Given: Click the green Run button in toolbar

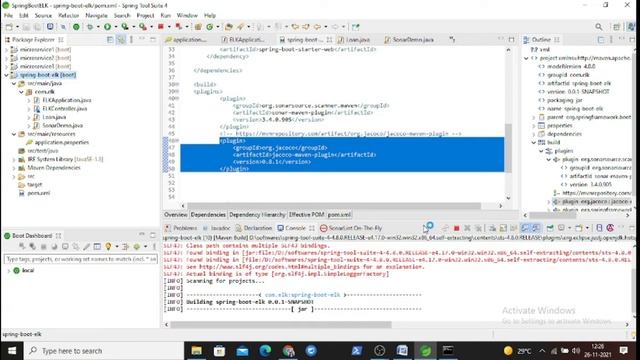Looking at the screenshot, I should tap(107, 27).
